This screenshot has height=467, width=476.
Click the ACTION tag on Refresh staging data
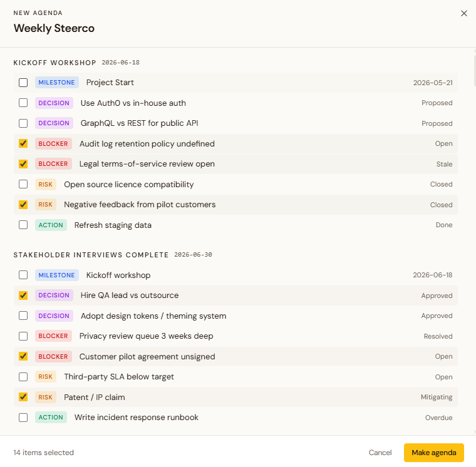[x=51, y=225]
